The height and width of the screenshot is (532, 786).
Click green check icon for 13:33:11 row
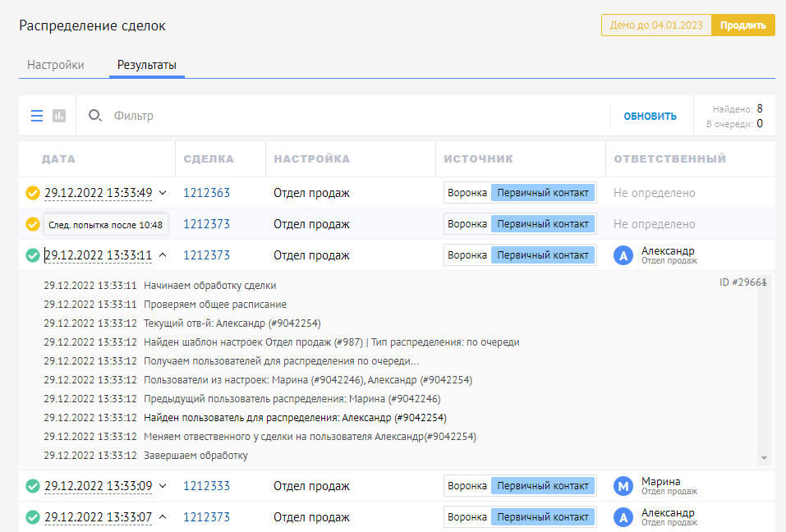coord(33,255)
